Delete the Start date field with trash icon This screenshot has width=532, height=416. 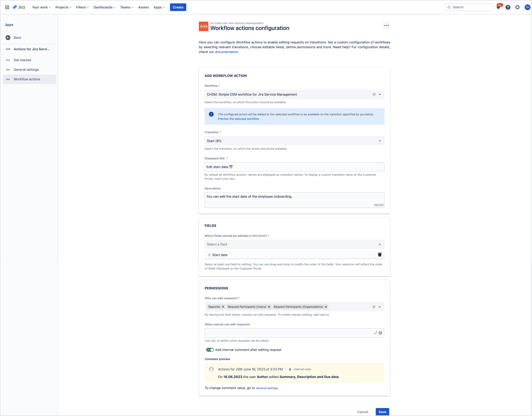tap(380, 255)
